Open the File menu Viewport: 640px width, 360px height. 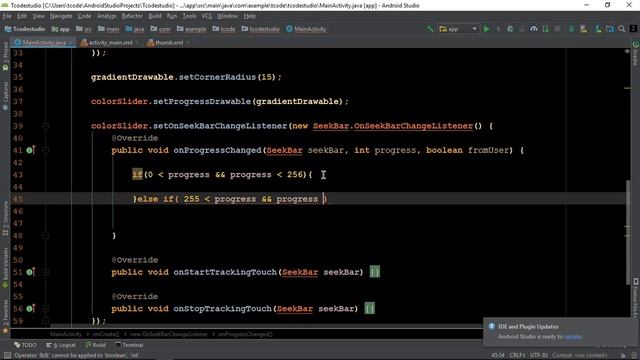click(7, 16)
